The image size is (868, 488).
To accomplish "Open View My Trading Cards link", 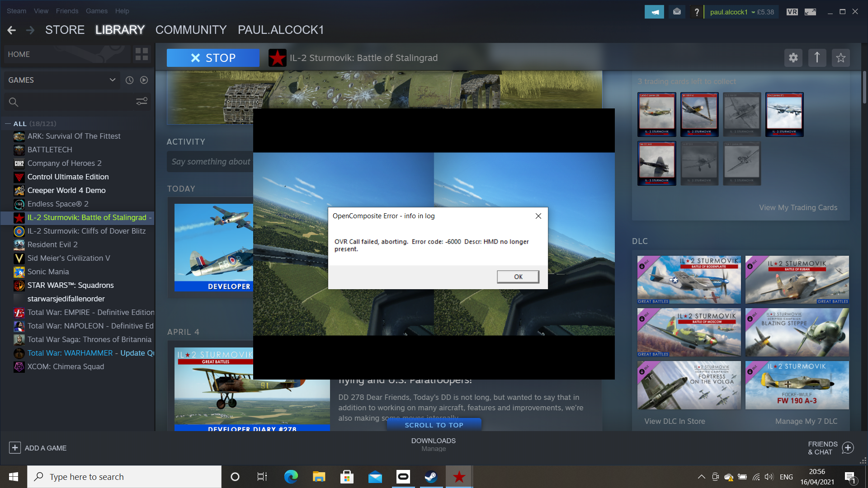I will click(x=798, y=207).
